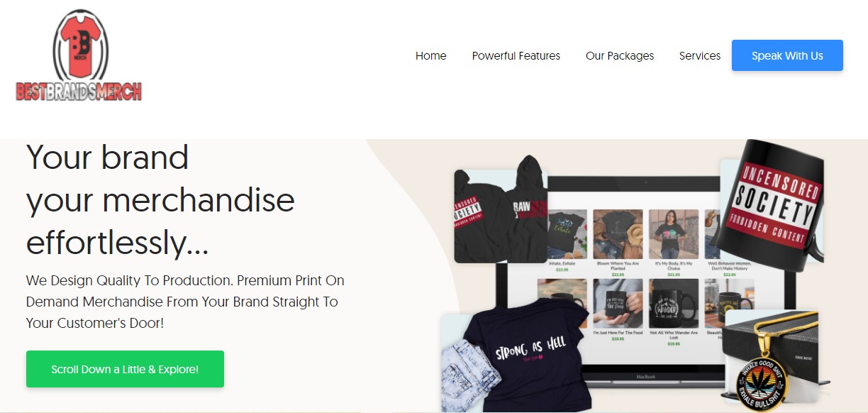Click the We Design Quality To Production paragraph
The image size is (868, 413).
[185, 302]
